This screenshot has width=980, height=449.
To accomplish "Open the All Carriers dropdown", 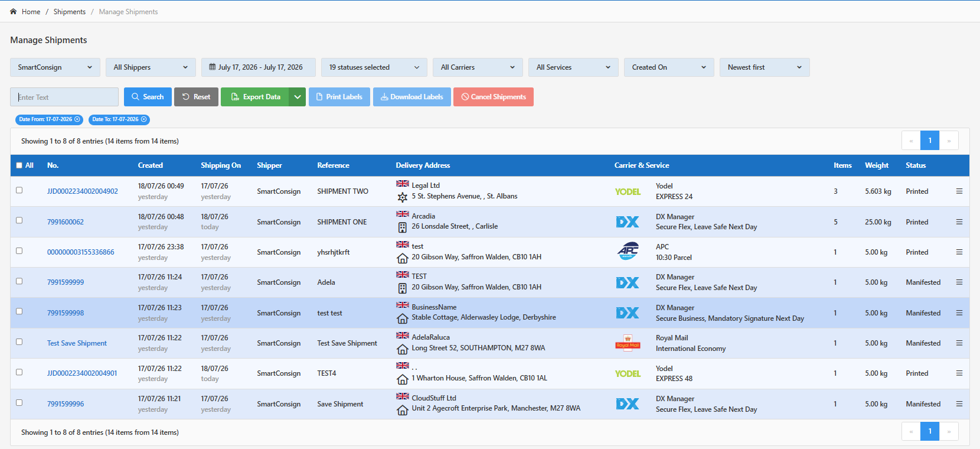I will tap(478, 67).
